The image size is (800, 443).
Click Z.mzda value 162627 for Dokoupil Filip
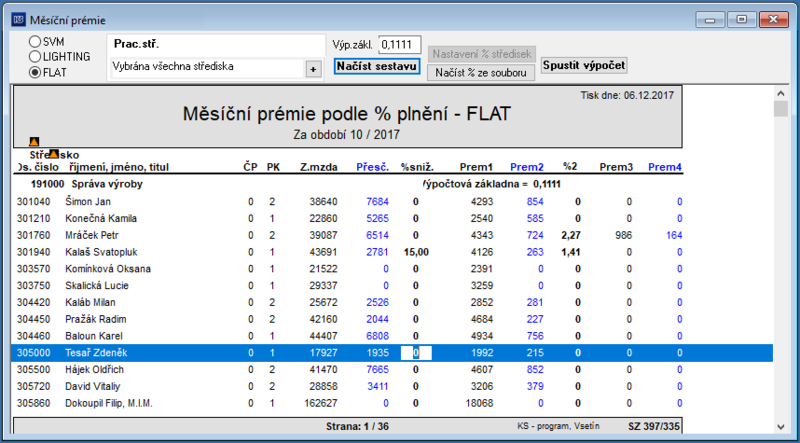(320, 403)
